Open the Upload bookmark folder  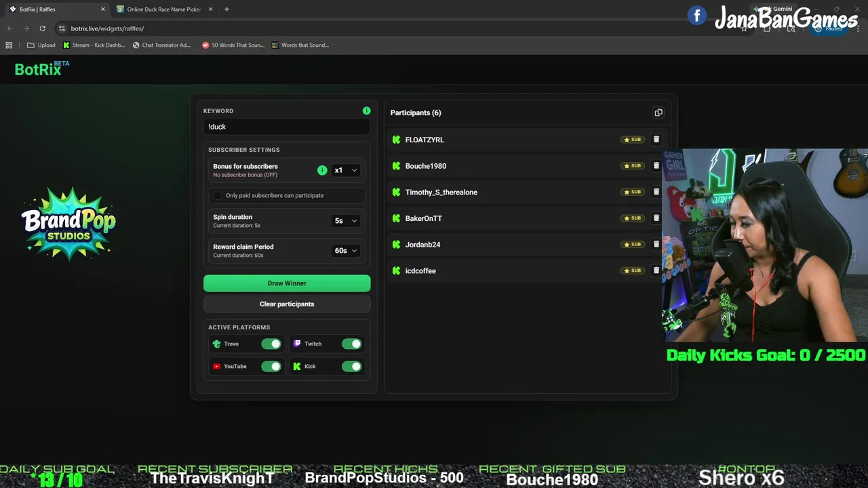[41, 45]
